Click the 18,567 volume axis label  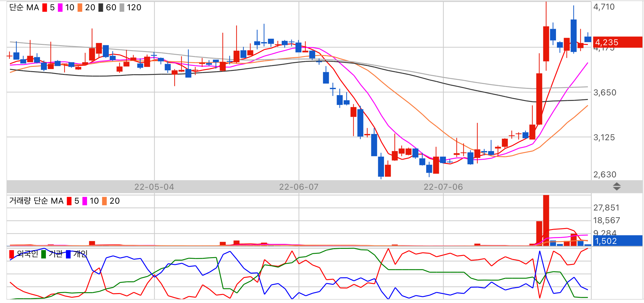click(607, 220)
